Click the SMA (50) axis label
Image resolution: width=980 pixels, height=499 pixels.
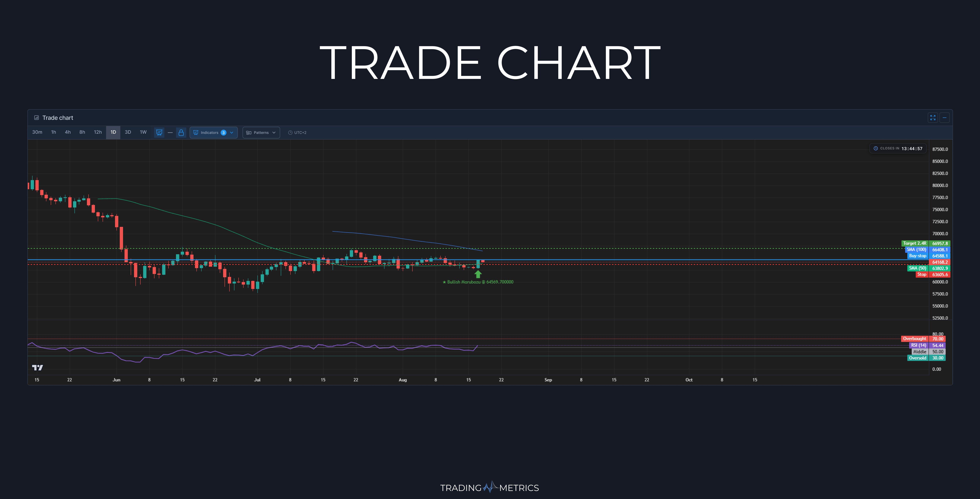(x=929, y=268)
